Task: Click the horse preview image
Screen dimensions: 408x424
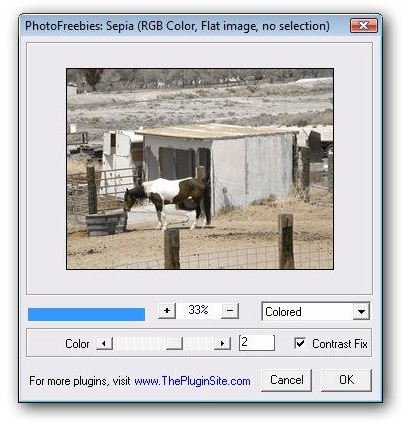Action: point(200,169)
